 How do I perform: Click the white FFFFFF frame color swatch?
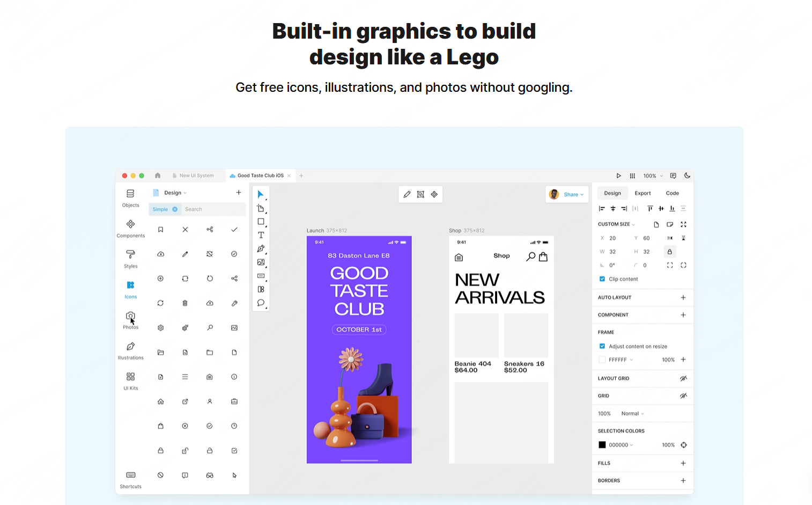click(x=602, y=360)
